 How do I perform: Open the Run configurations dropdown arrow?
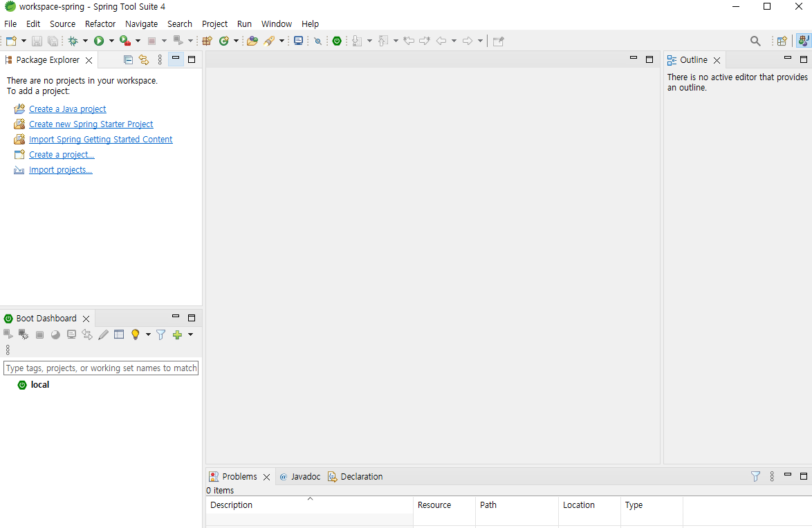coord(111,41)
